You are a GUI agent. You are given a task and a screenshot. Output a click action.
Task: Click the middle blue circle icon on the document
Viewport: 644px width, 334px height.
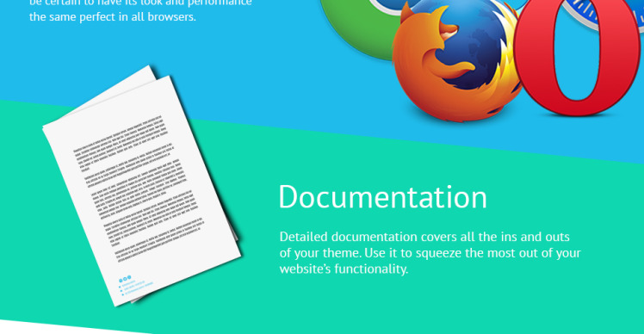tap(125, 279)
